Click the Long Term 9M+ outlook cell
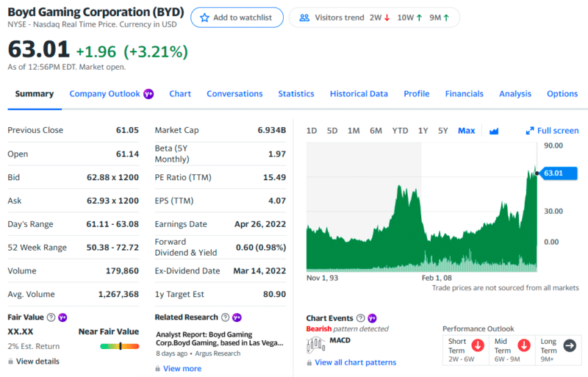This screenshot has width=588, height=377. click(x=559, y=350)
